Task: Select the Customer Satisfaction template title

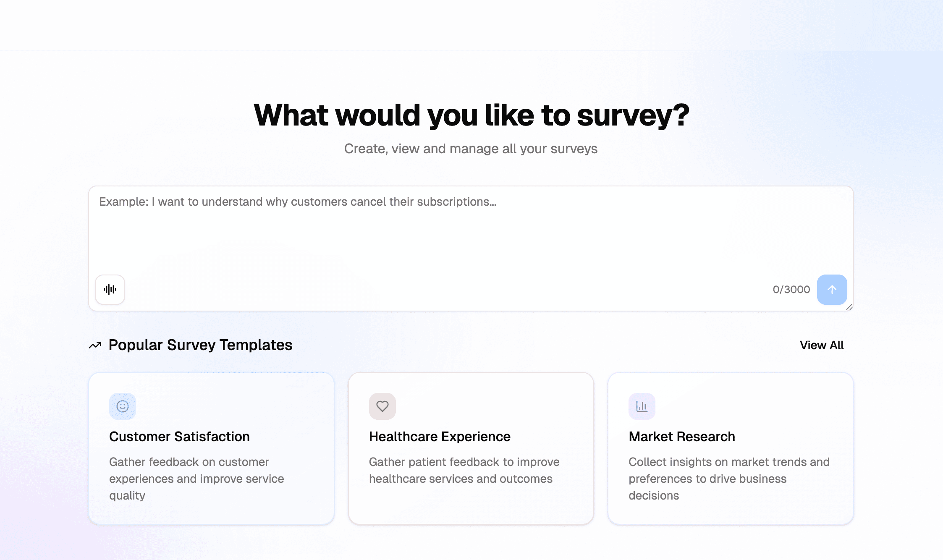Action: (179, 437)
